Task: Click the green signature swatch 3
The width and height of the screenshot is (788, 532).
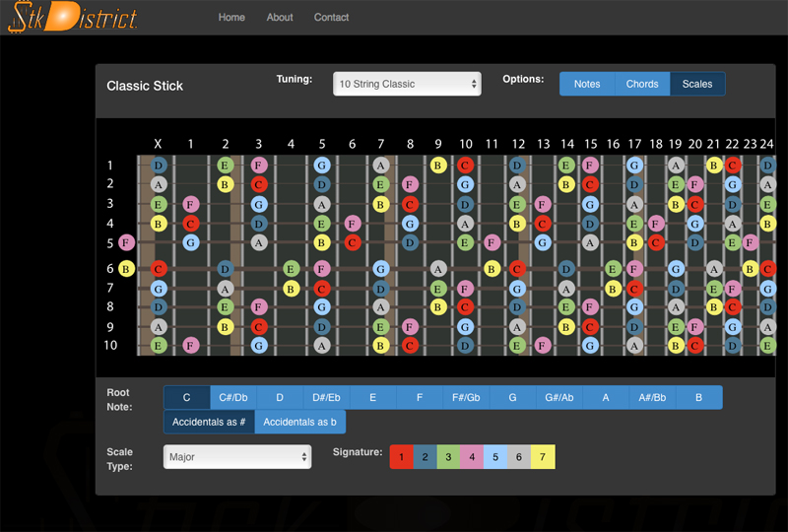Action: click(448, 457)
